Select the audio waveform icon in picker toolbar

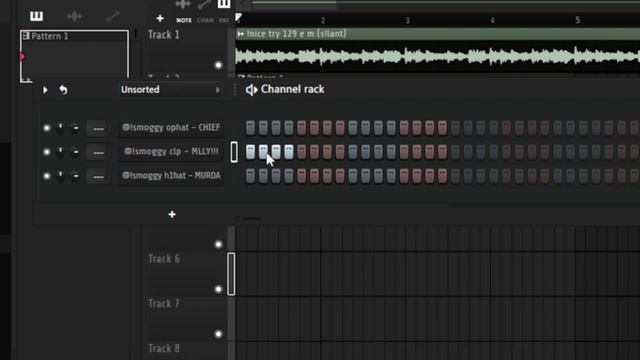74,16
